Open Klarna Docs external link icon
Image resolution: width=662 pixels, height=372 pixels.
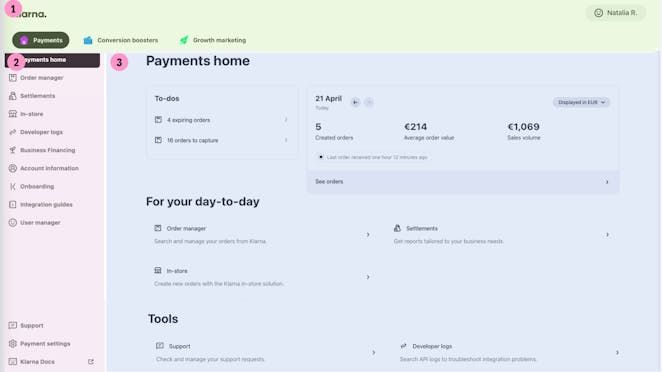coord(91,362)
